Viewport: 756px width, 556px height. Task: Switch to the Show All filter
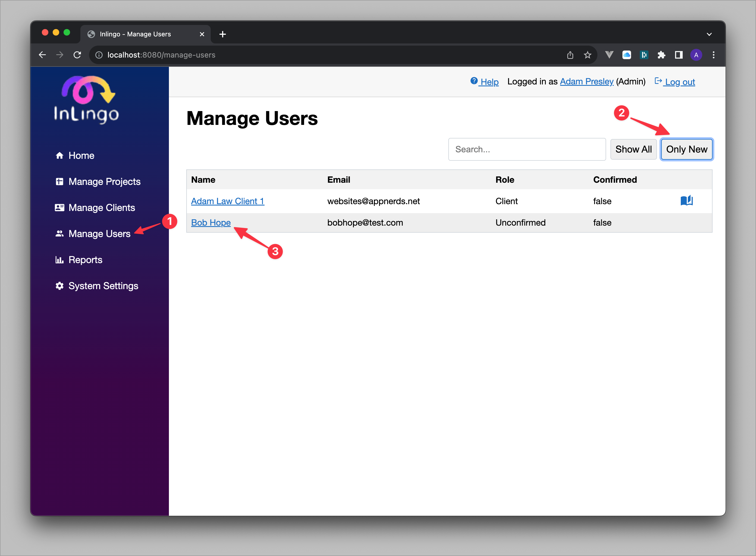tap(633, 149)
